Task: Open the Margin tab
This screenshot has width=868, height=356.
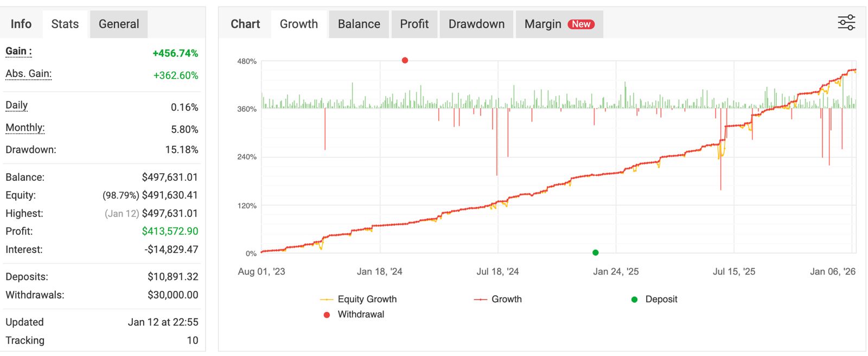Action: 542,24
